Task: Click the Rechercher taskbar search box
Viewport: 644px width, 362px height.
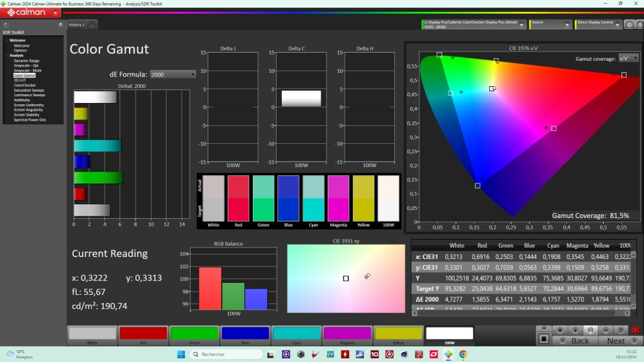Action: click(226, 354)
